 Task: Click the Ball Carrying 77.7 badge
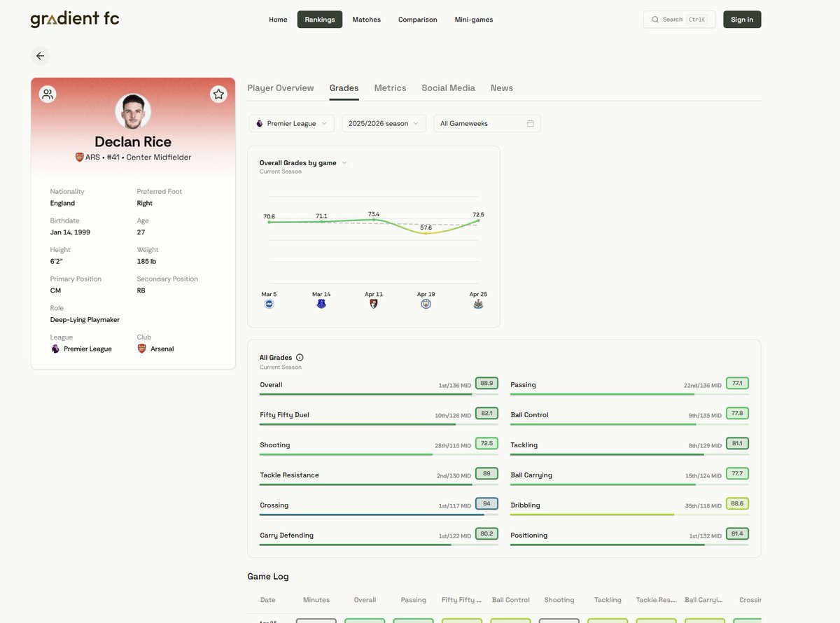737,473
